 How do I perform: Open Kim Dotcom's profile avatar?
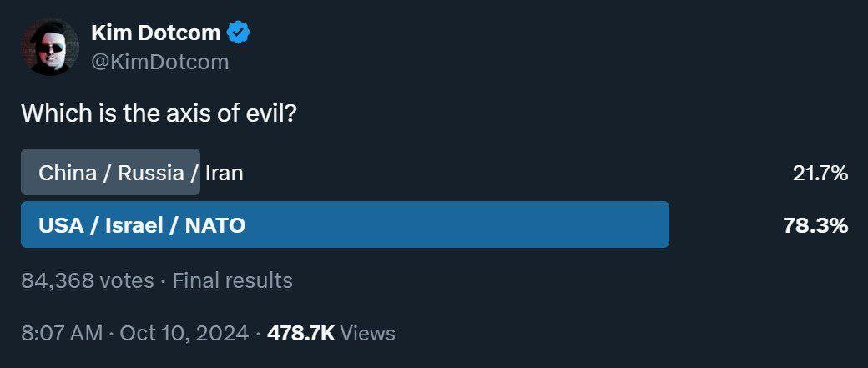point(50,47)
